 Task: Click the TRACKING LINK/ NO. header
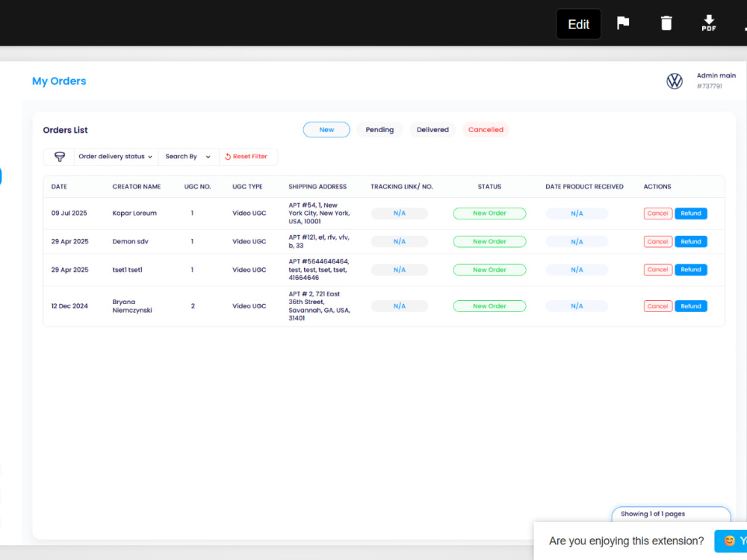coord(402,187)
